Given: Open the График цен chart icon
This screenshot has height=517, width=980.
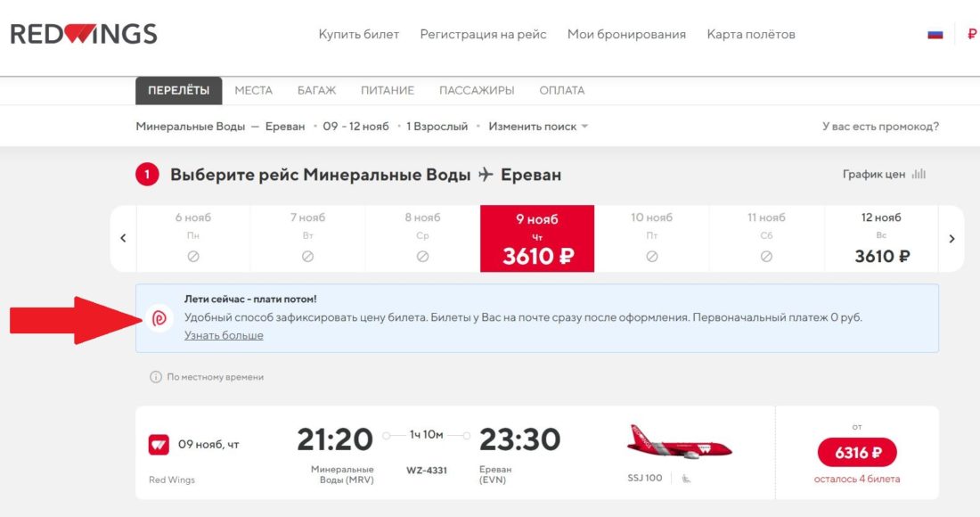Looking at the screenshot, I should (920, 175).
